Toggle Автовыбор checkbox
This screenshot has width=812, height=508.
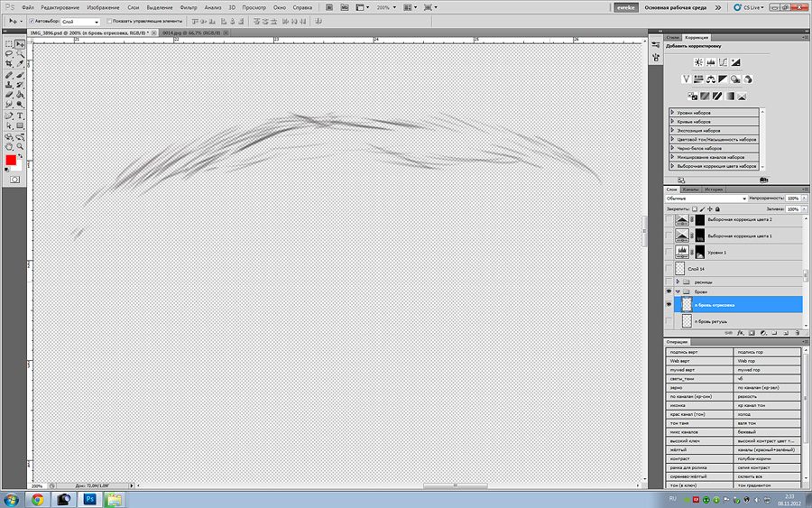32,22
